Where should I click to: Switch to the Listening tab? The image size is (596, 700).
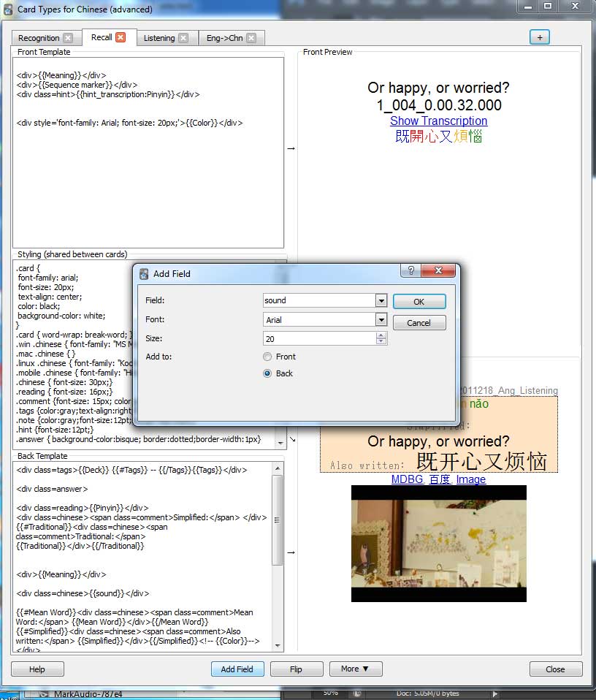click(159, 38)
